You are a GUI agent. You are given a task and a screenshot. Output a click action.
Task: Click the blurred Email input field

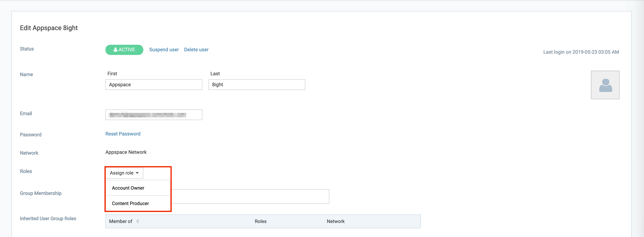153,115
